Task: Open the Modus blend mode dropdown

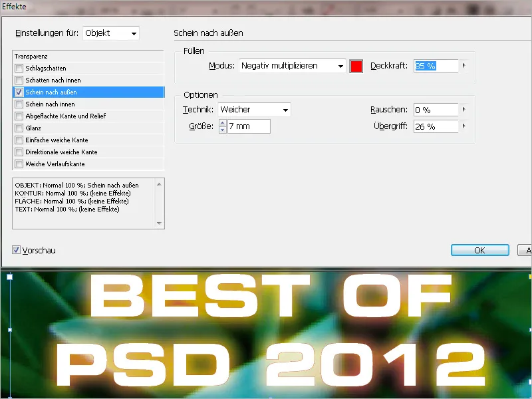Action: [x=292, y=66]
